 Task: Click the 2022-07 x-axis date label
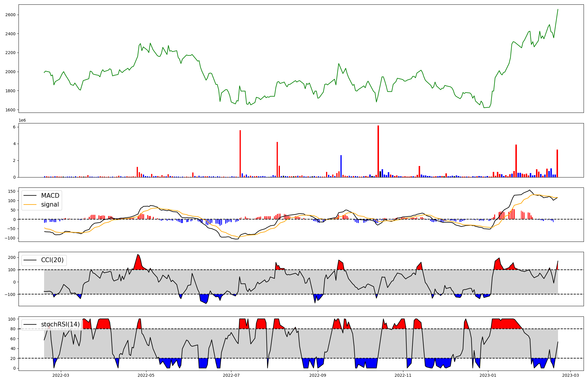[231, 375]
